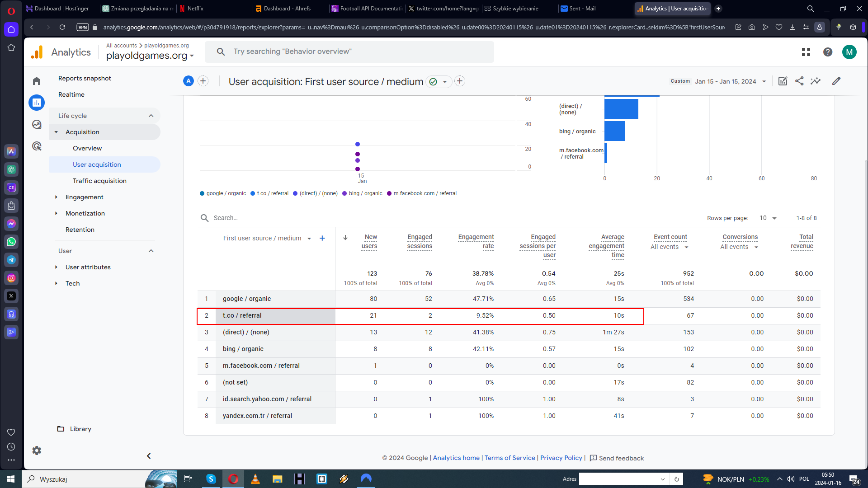Open the Explore icon in left rail

point(37,124)
